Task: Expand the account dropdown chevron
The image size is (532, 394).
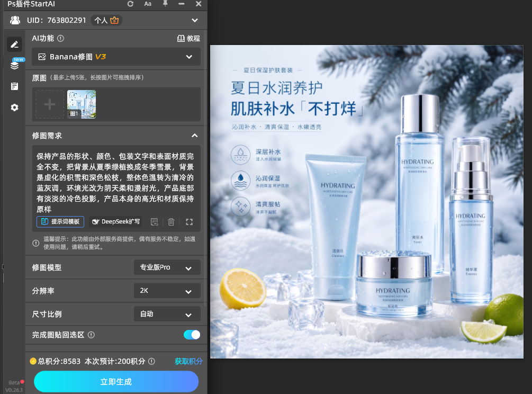Action: click(x=195, y=20)
